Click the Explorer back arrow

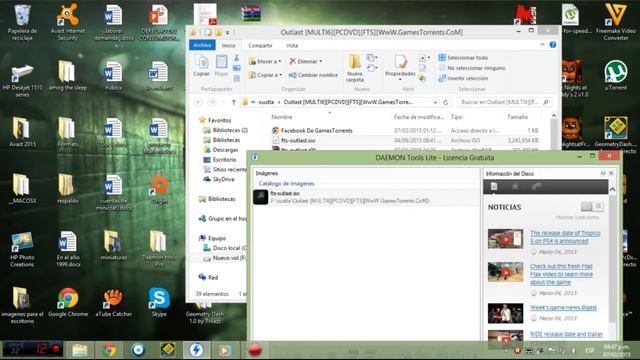(198, 102)
